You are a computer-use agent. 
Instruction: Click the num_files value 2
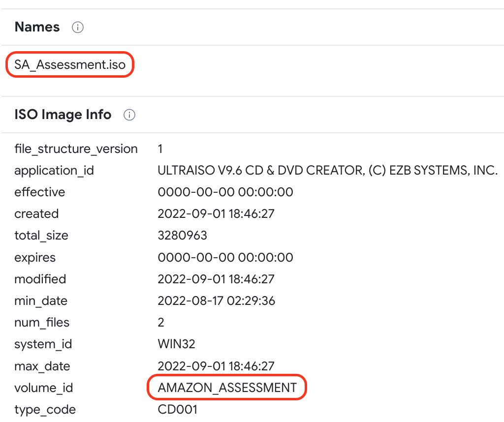point(161,323)
